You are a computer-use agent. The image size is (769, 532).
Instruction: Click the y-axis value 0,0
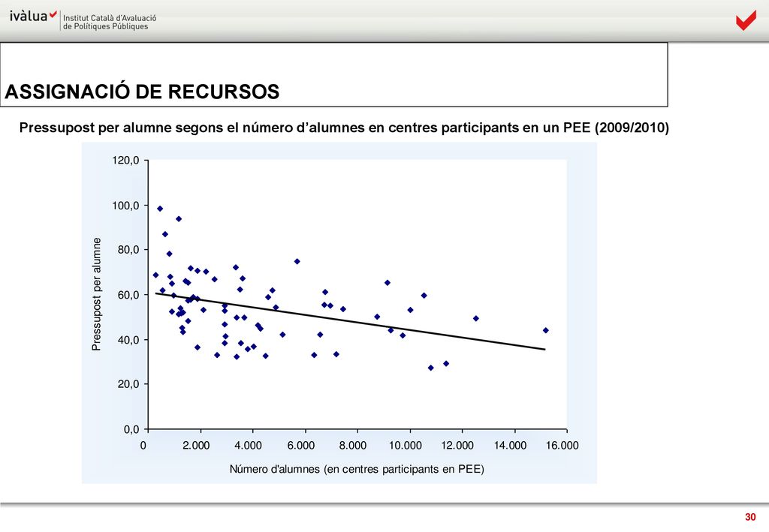click(131, 430)
